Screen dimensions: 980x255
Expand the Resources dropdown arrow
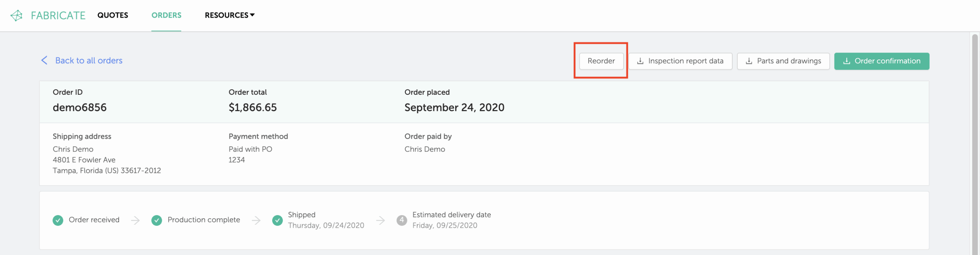click(252, 15)
